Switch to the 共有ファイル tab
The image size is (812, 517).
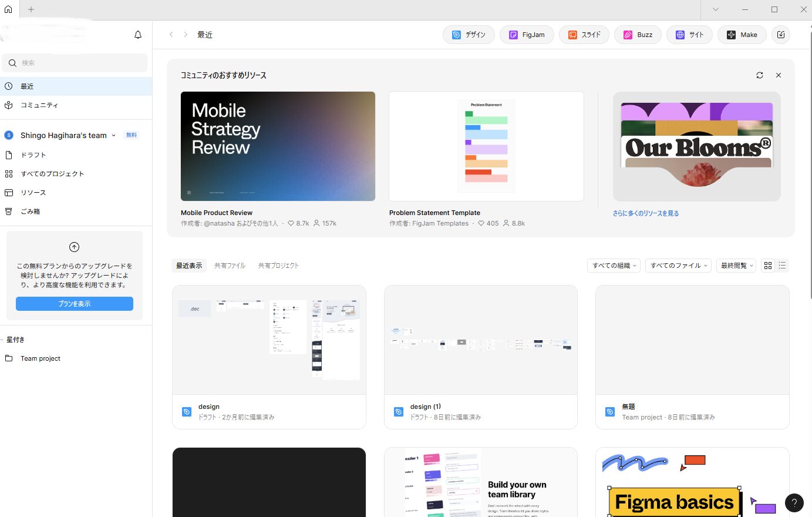pos(230,266)
